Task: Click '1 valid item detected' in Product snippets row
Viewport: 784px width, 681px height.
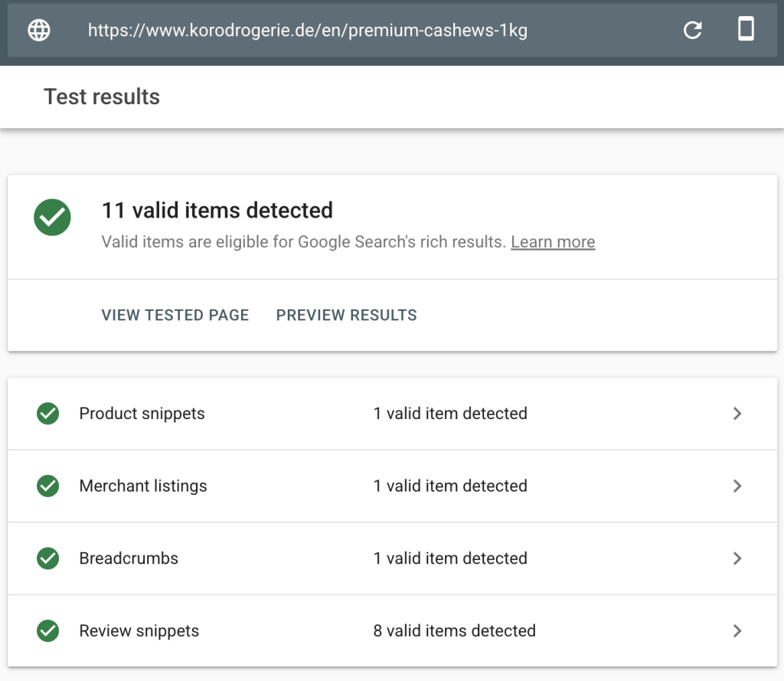Action: pos(450,414)
